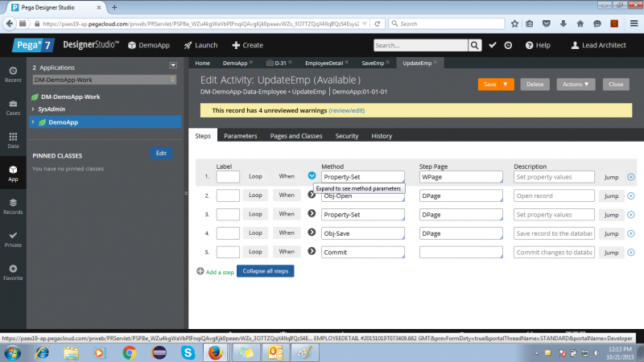The image size is (644, 362).
Task: Delete step 5 Commit with X icon
Action: point(631,253)
